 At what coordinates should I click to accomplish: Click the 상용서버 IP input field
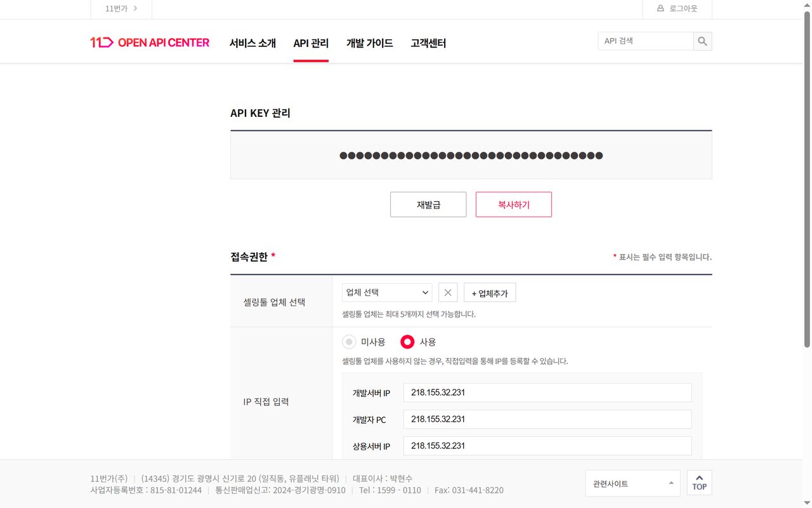[x=547, y=446]
